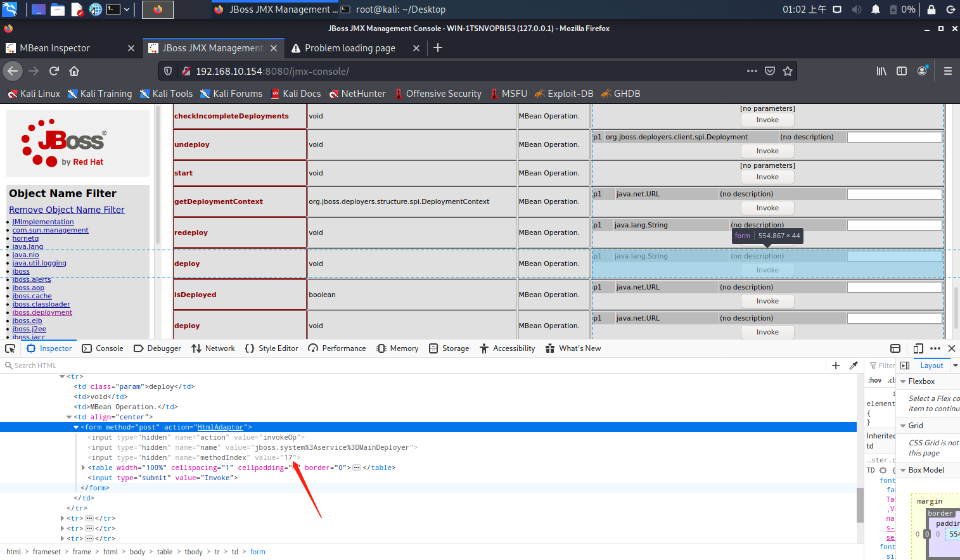
Task: Open the terminal launcher in the Kali panel
Action: (113, 9)
